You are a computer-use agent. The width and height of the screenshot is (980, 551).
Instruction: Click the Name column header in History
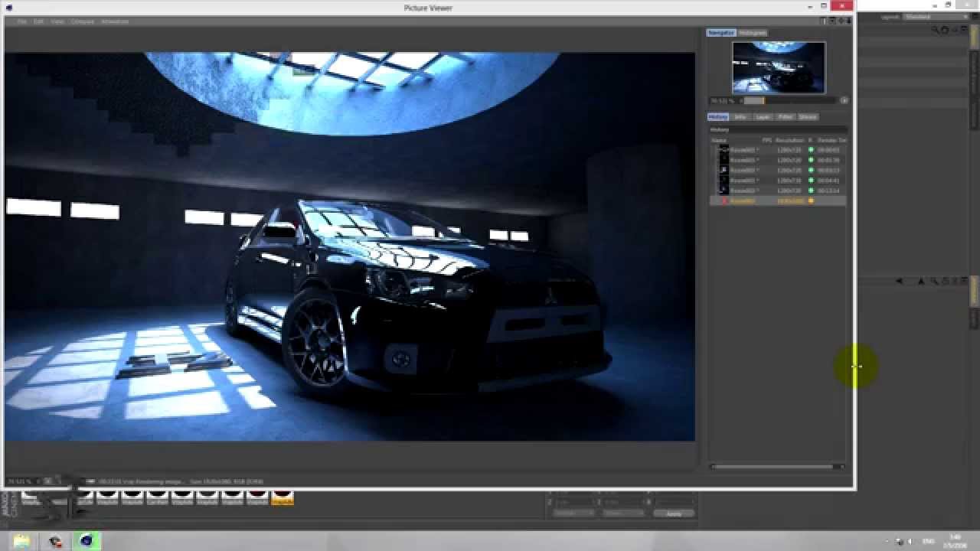[x=719, y=140]
